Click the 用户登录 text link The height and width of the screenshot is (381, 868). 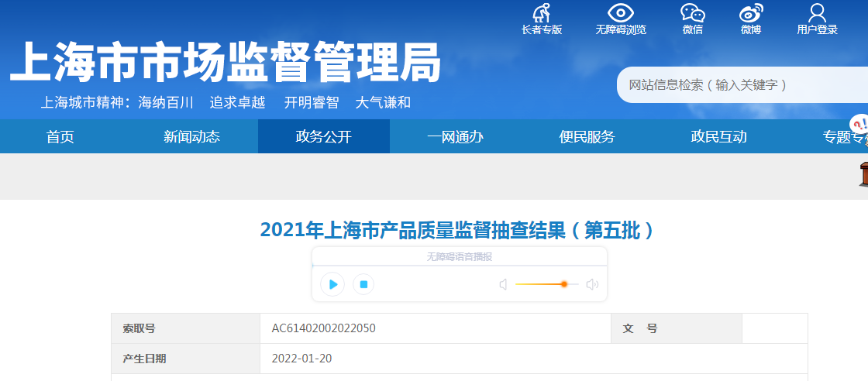817,30
